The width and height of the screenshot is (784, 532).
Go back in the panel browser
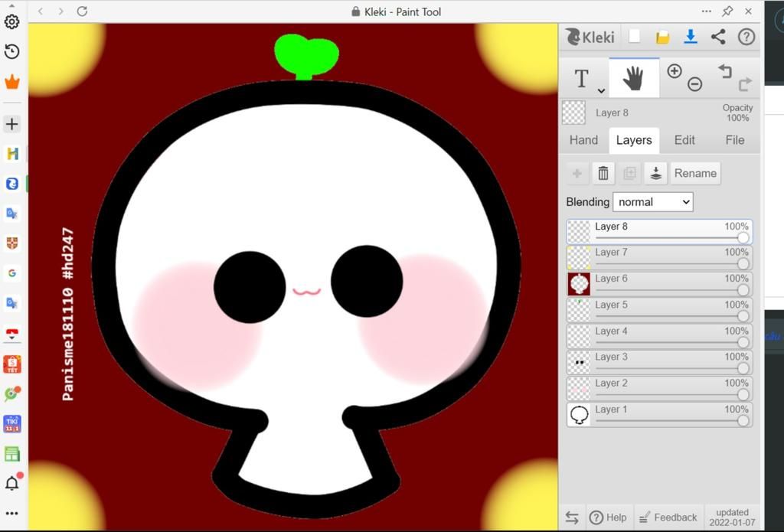[x=41, y=11]
